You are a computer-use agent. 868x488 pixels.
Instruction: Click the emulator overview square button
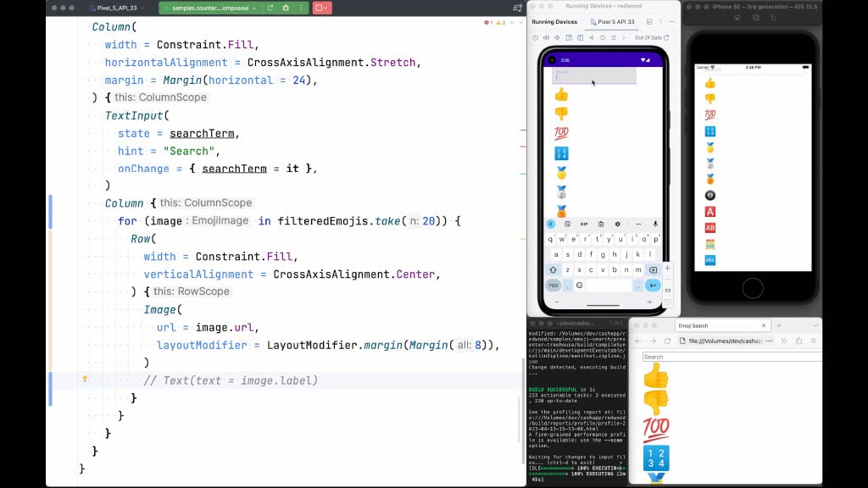click(614, 37)
